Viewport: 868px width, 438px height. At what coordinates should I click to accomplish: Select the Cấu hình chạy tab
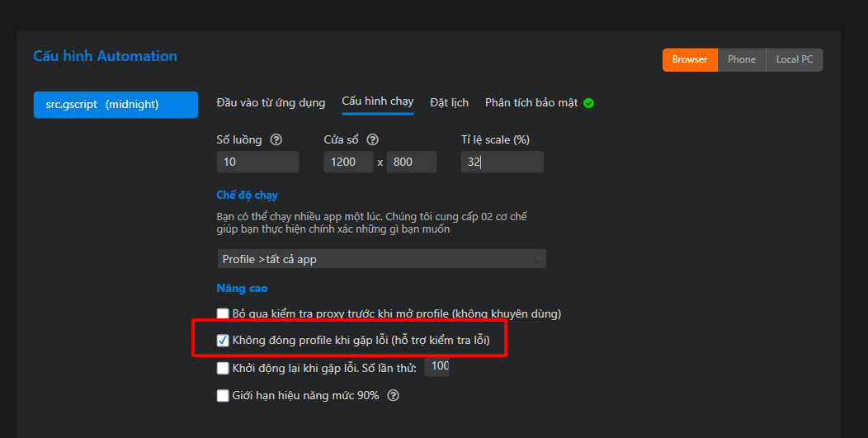pos(378,101)
